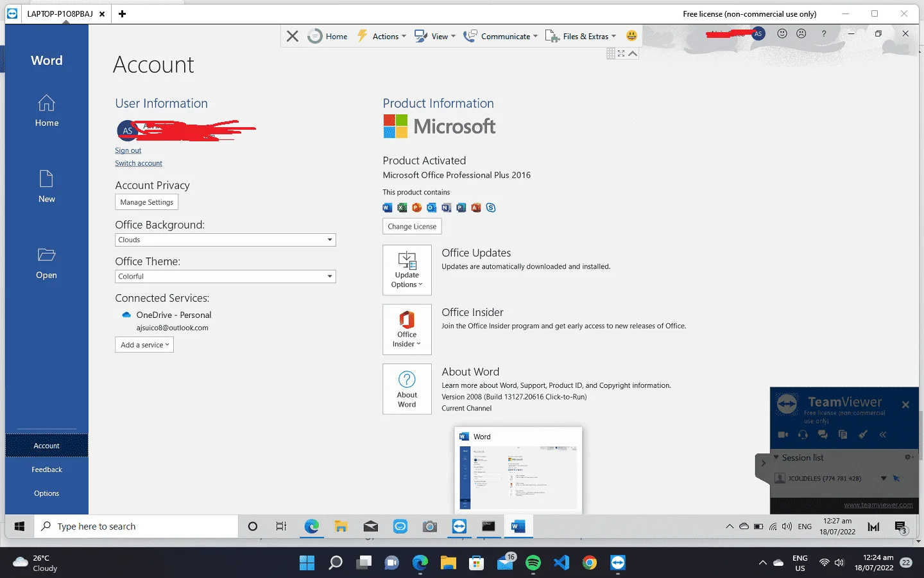Expand the JCOLIDELES session dropdown arrow
924x578 pixels.
(884, 478)
